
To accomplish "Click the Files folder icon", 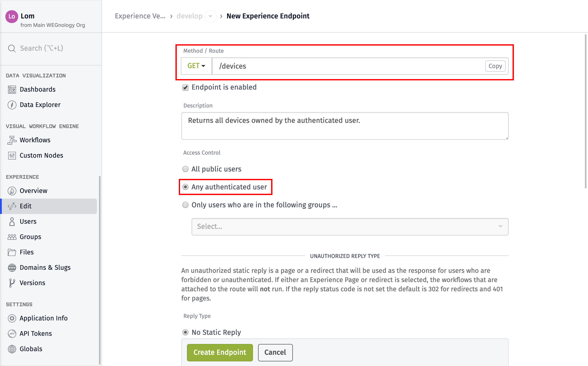I will pos(12,252).
